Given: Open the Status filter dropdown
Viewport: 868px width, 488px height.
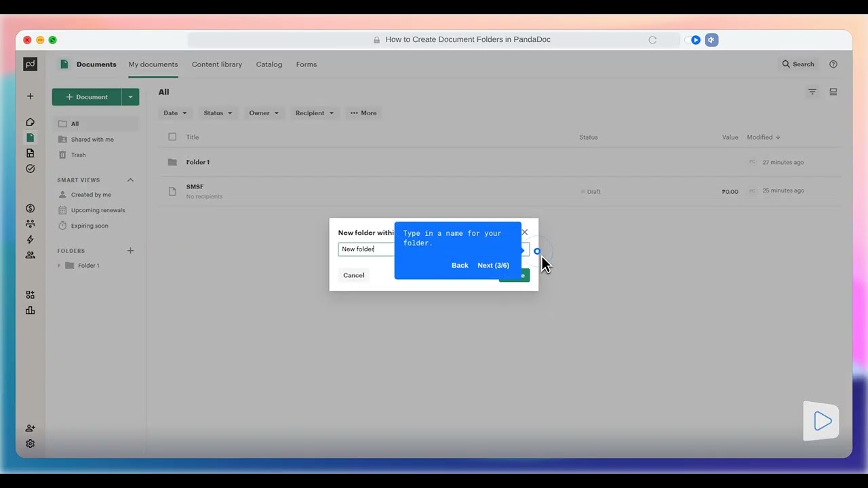Looking at the screenshot, I should click(x=218, y=113).
